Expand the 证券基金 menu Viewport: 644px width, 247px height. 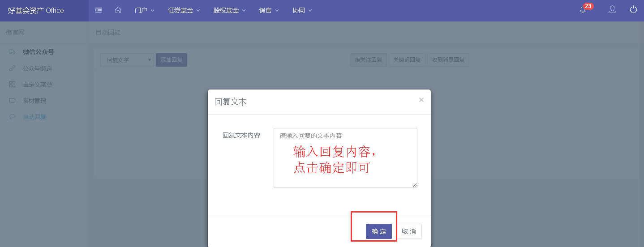point(184,10)
